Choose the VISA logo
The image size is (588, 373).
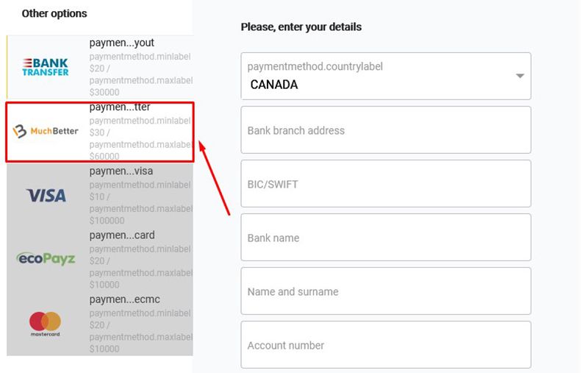pyautogui.click(x=46, y=195)
